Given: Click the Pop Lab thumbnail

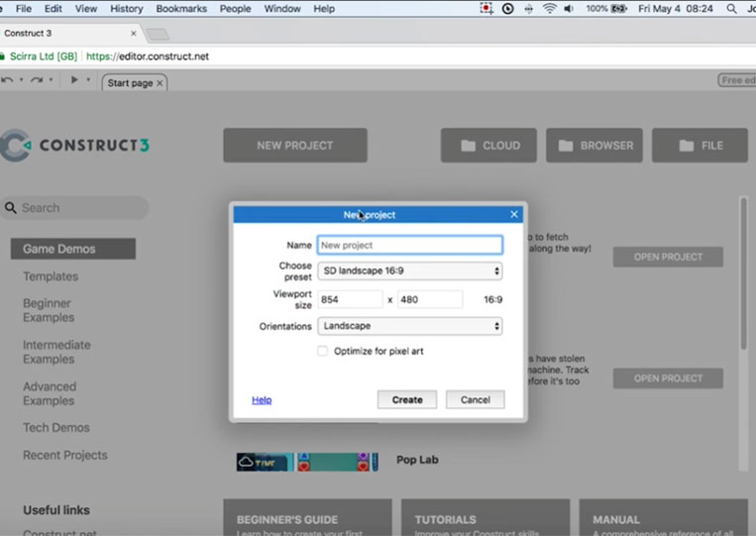Looking at the screenshot, I should (x=307, y=462).
